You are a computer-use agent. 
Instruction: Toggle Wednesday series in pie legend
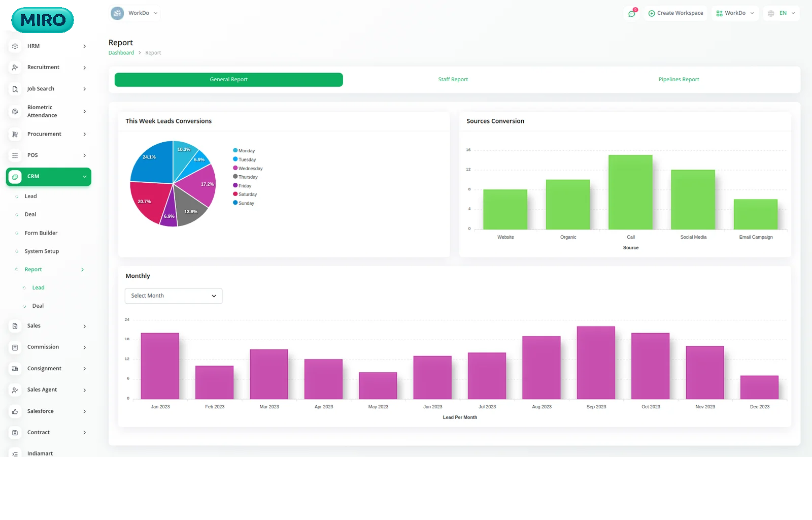[x=248, y=168]
